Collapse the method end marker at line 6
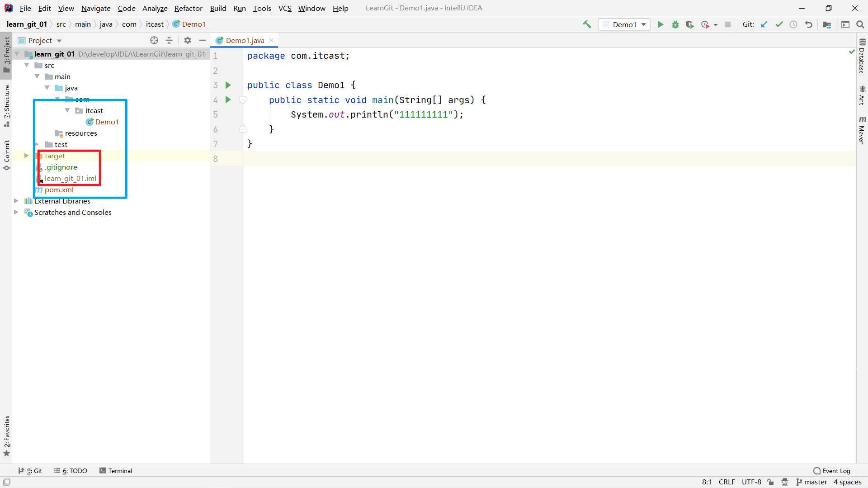This screenshot has height=488, width=868. 243,129
